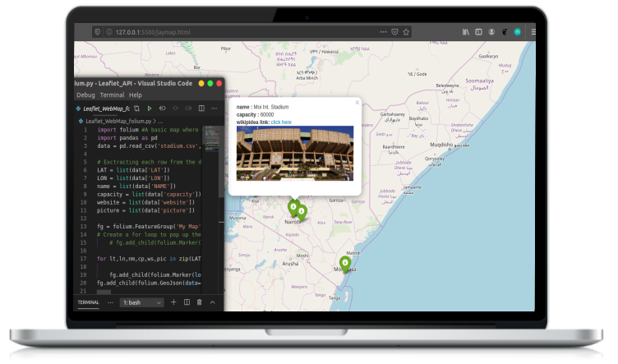
Task: Click the Mombasa green map marker
Action: pyautogui.click(x=345, y=264)
